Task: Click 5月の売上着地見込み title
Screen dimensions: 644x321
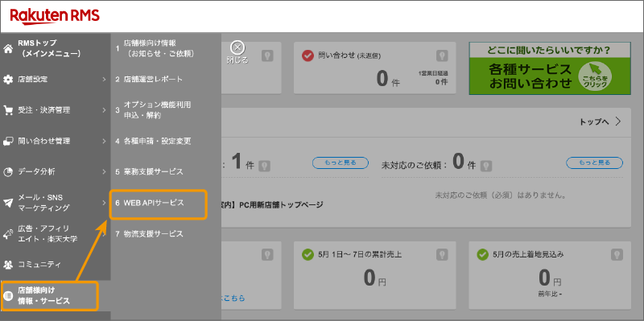Action: [528, 254]
